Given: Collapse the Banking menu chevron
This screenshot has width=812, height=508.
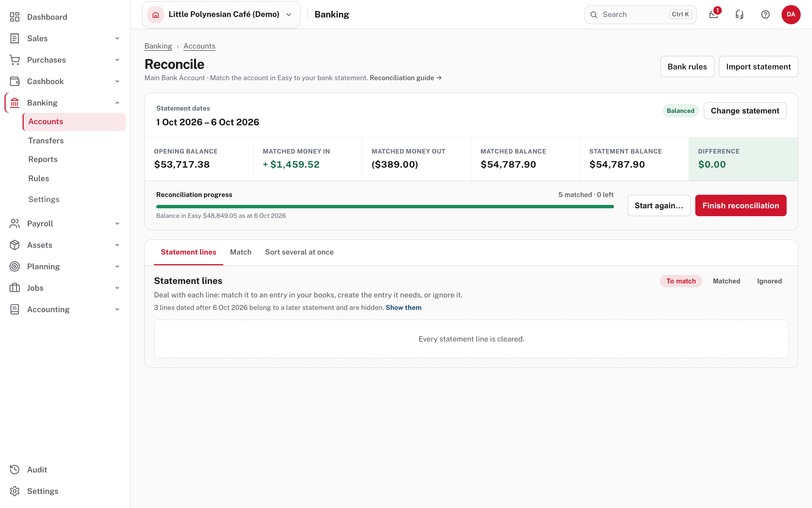Looking at the screenshot, I should [x=117, y=103].
